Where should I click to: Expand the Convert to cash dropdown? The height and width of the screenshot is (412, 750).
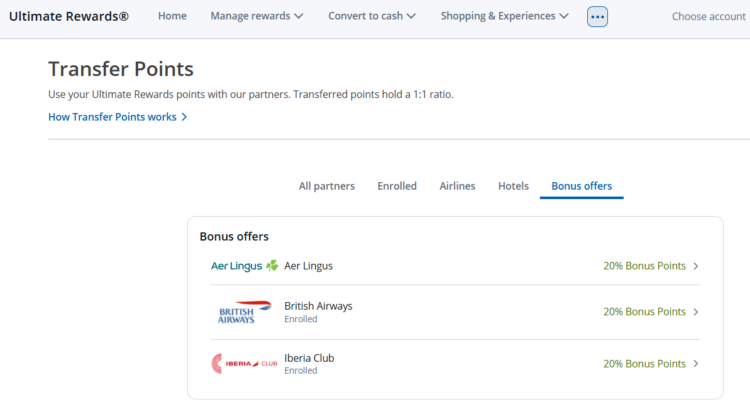(x=372, y=16)
